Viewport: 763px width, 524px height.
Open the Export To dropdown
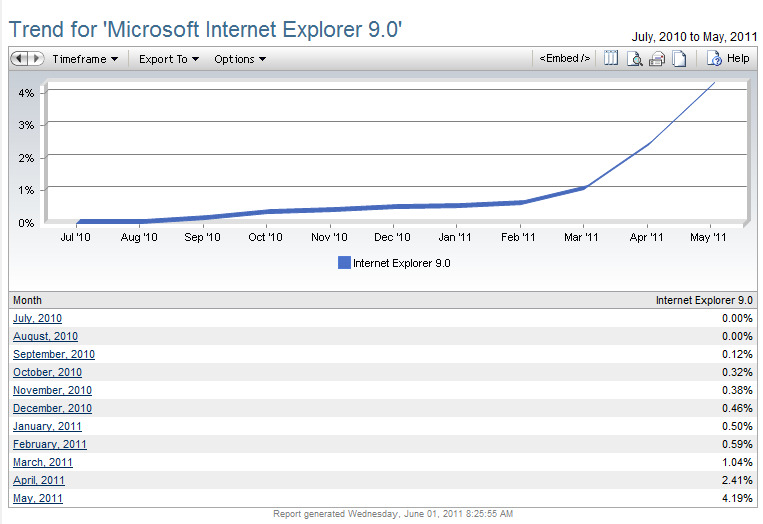[169, 59]
